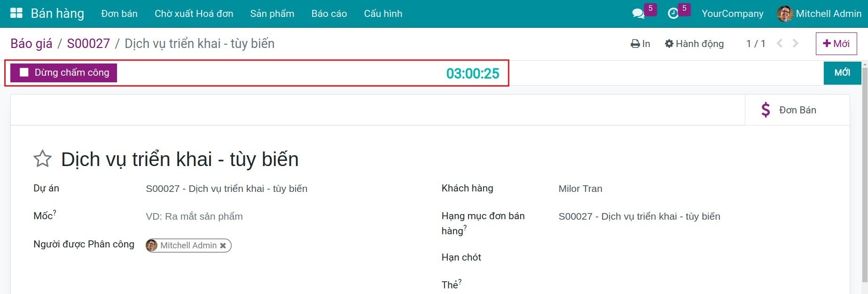Viewport: 868px width, 294px height.
Task: Open the In print dropdown
Action: 640,44
